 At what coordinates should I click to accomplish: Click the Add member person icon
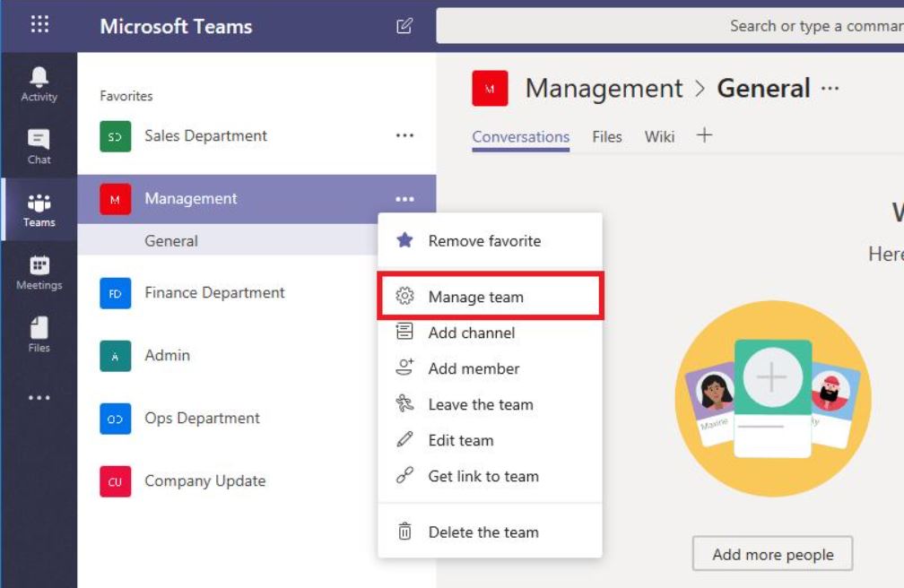tap(404, 367)
